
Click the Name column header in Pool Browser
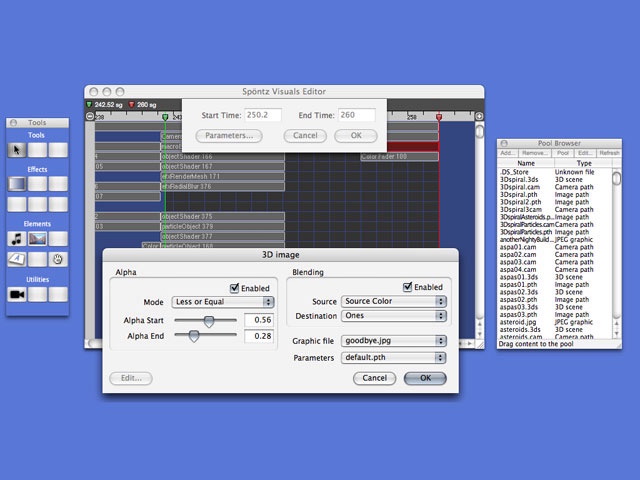pyautogui.click(x=526, y=163)
